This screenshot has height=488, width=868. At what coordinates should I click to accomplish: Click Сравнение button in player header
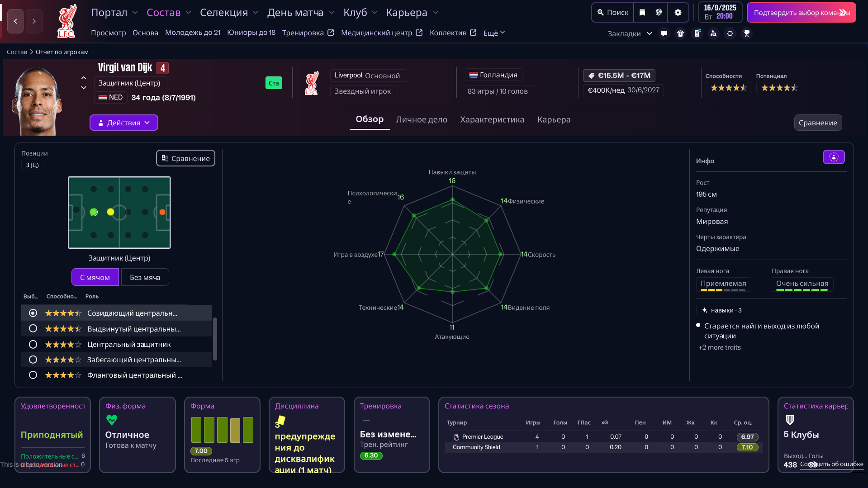point(818,123)
